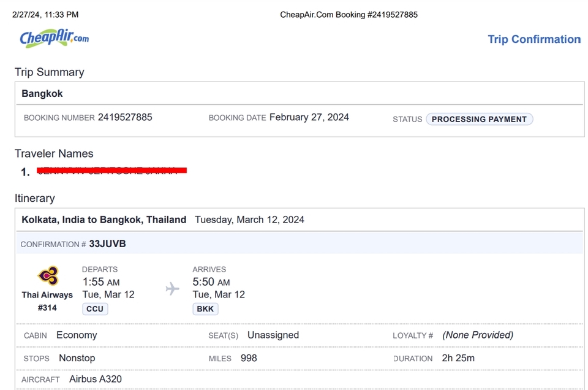
Task: Click the 2h 25m duration value
Action: pos(458,358)
